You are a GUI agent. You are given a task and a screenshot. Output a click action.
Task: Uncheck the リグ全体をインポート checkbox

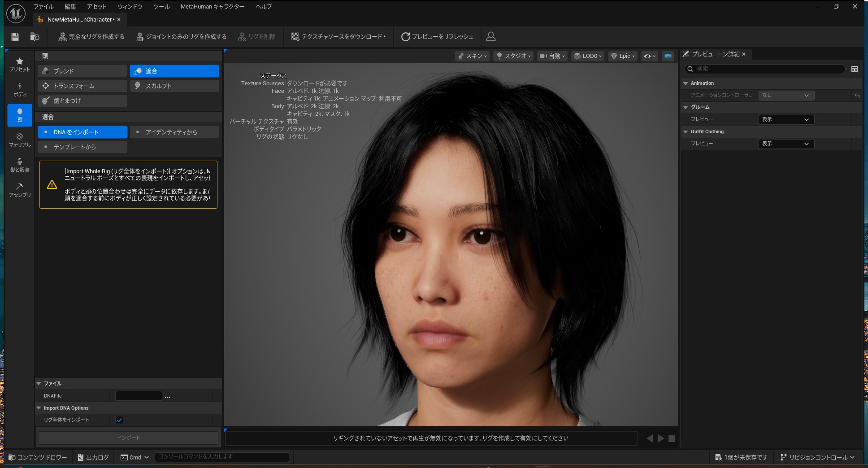pyautogui.click(x=119, y=420)
